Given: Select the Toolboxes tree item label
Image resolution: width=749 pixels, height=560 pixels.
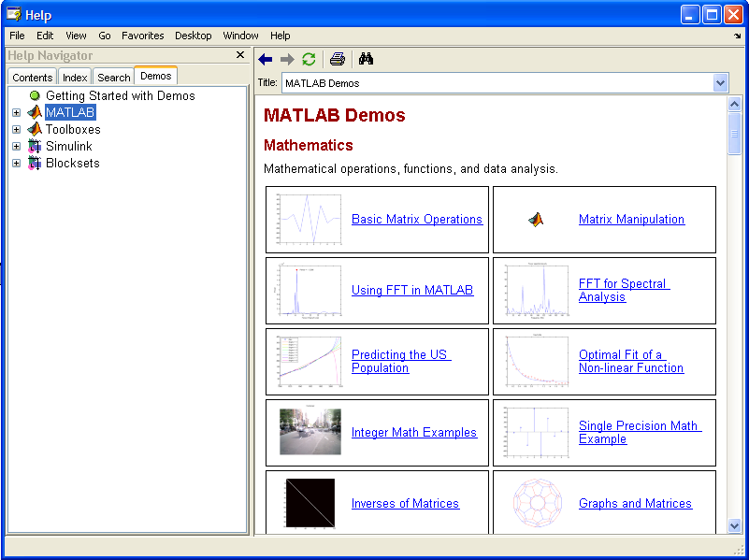Looking at the screenshot, I should (73, 129).
